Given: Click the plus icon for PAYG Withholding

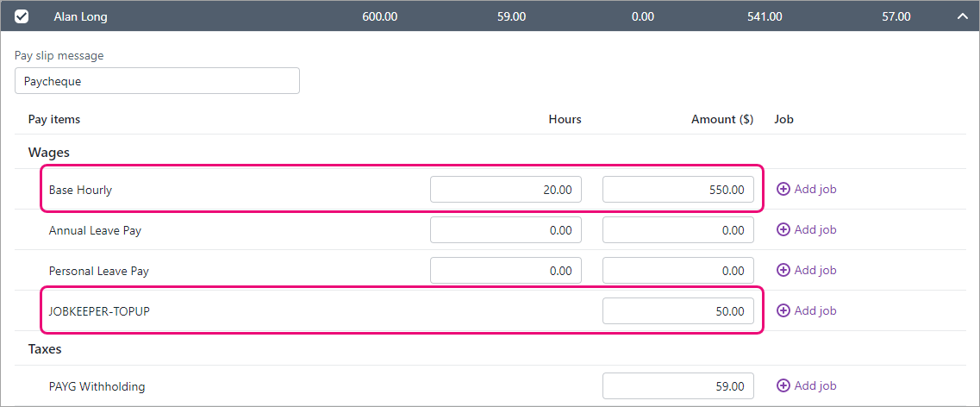Looking at the screenshot, I should pyautogui.click(x=783, y=385).
